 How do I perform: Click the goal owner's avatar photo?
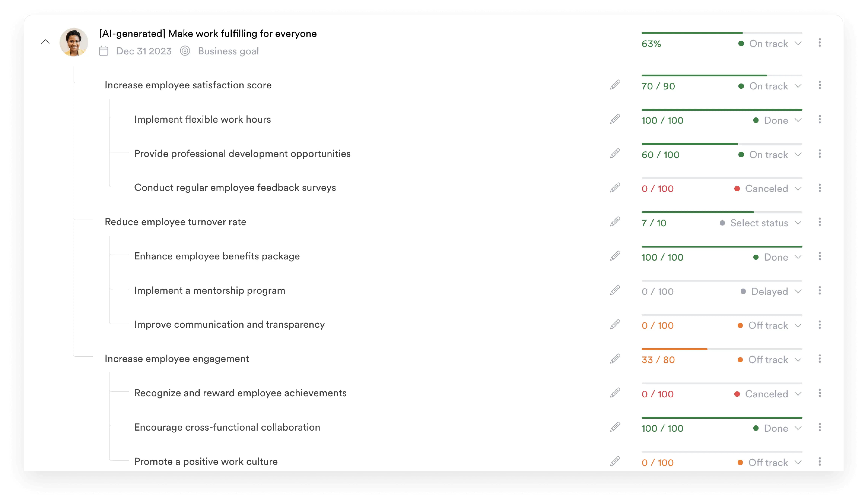tap(74, 42)
